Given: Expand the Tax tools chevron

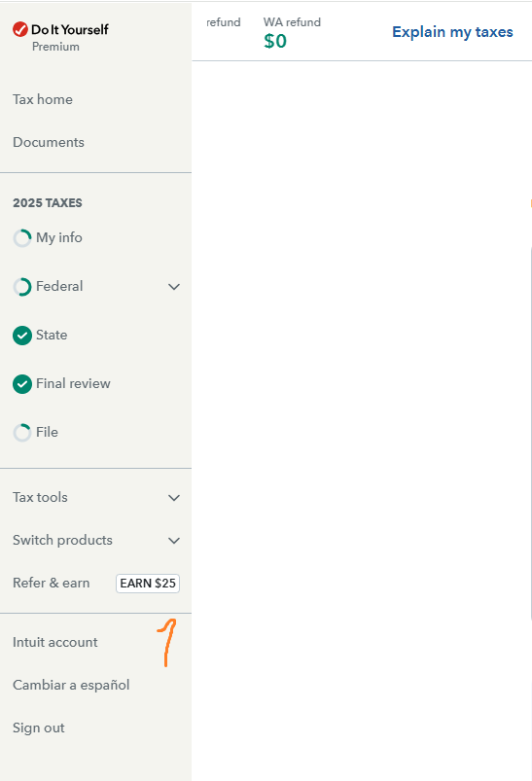Looking at the screenshot, I should [x=174, y=498].
